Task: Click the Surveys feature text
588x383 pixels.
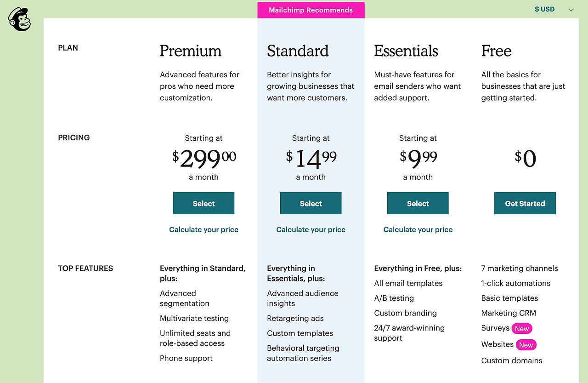Action: [x=495, y=328]
